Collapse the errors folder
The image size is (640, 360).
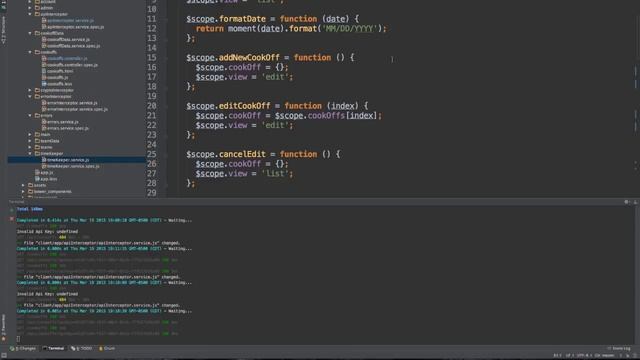30,116
